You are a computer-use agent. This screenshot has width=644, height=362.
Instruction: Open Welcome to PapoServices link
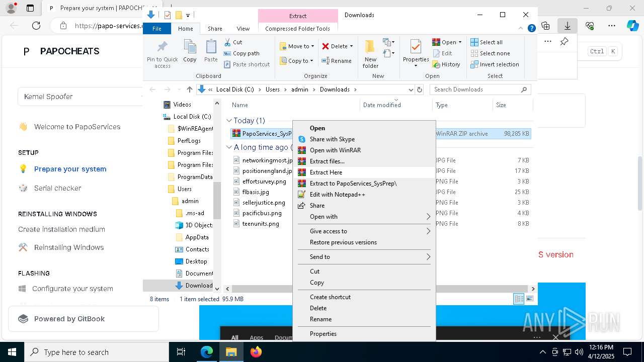tap(77, 127)
